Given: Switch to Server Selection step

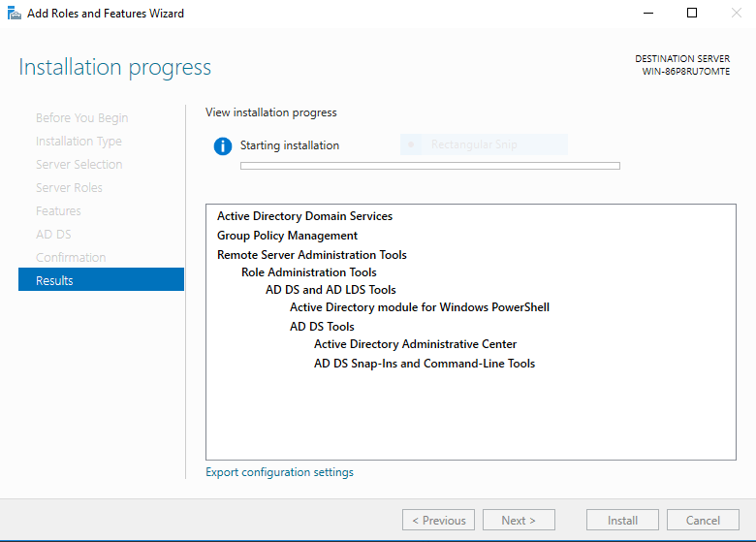Looking at the screenshot, I should (x=79, y=164).
